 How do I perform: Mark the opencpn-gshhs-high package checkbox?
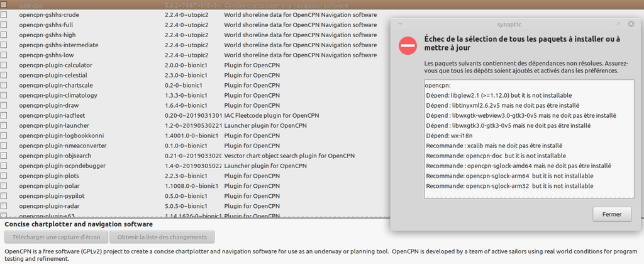4,35
